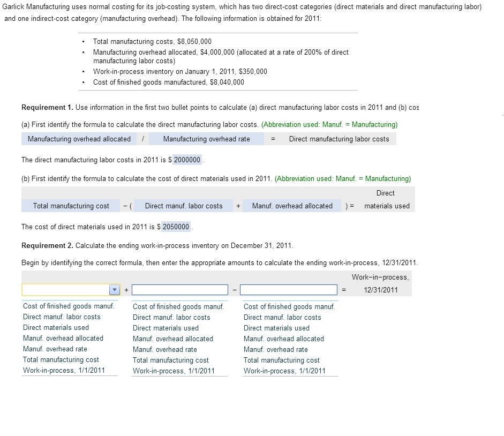Select the 2050000 direct materials answer field
This screenshot has height=436, width=504.
[x=176, y=227]
